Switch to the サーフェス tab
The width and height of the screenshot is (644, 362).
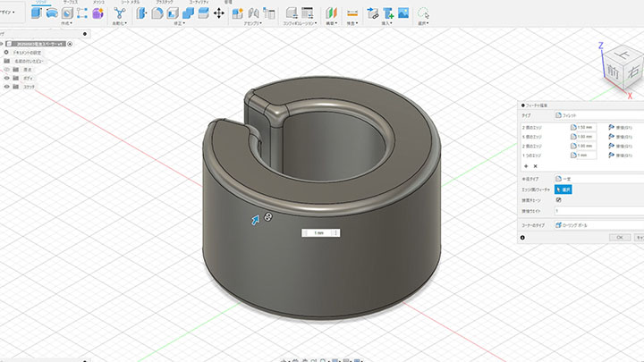tap(71, 2)
